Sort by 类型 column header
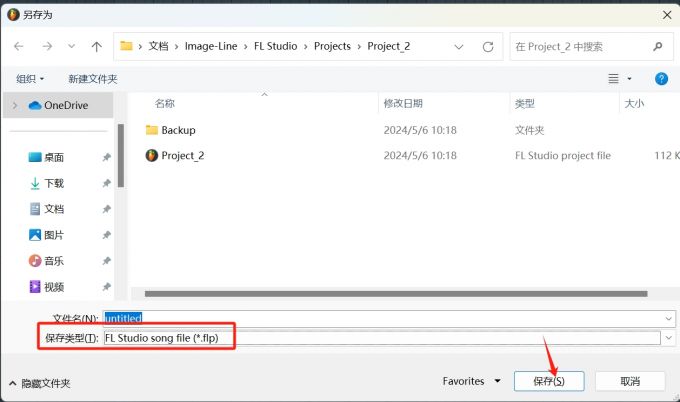Screen dimensions: 680x402 [524, 103]
